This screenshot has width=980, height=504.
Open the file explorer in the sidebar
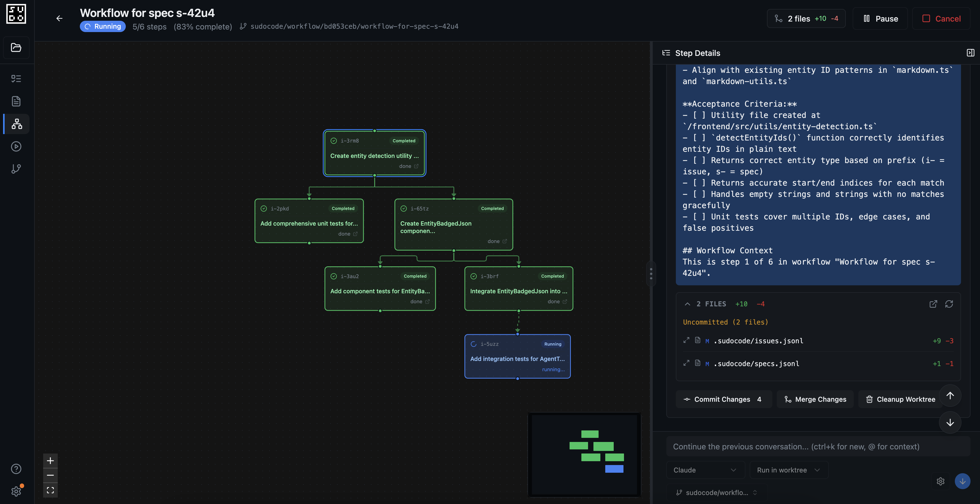[16, 47]
